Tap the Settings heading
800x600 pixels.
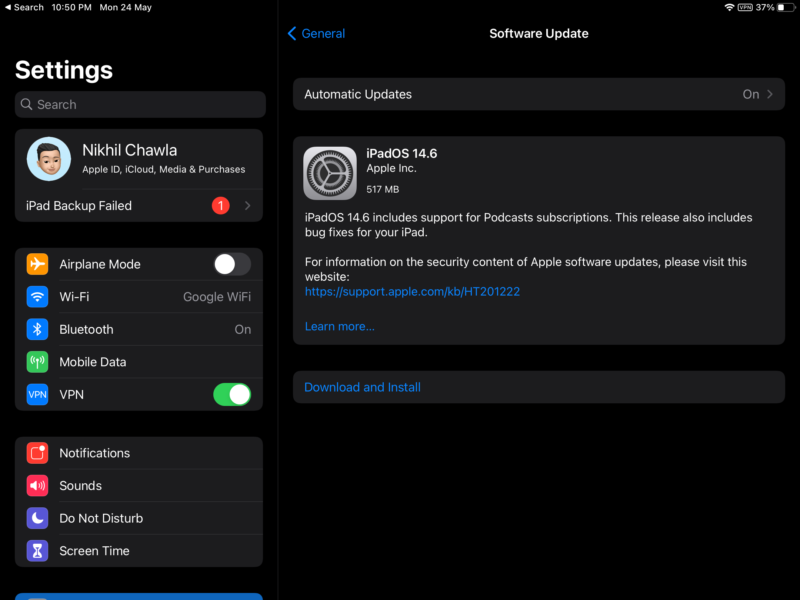click(x=64, y=70)
